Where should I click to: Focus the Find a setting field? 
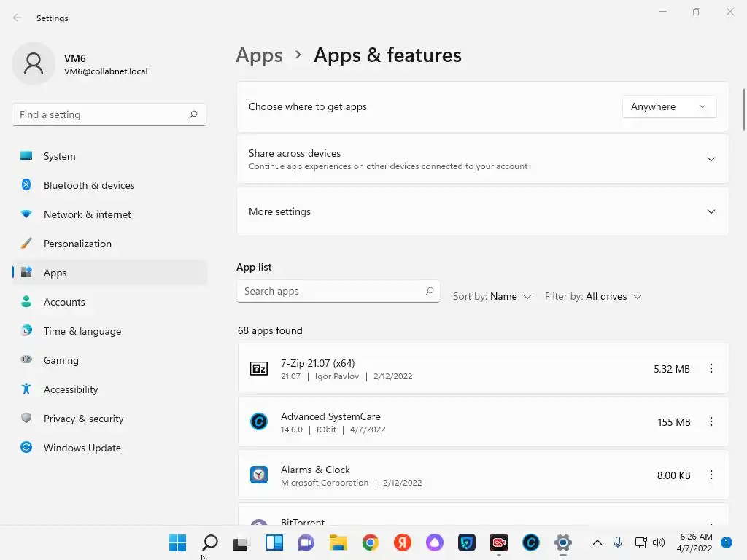109,114
